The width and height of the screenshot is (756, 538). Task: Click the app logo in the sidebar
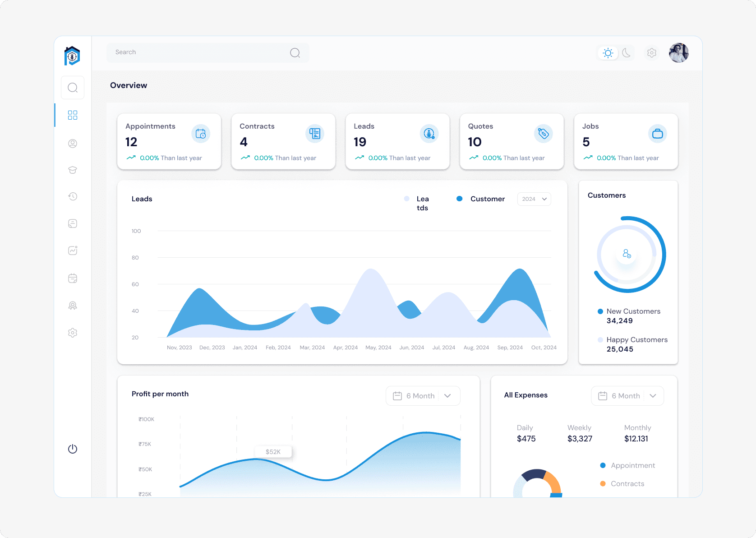(72, 56)
